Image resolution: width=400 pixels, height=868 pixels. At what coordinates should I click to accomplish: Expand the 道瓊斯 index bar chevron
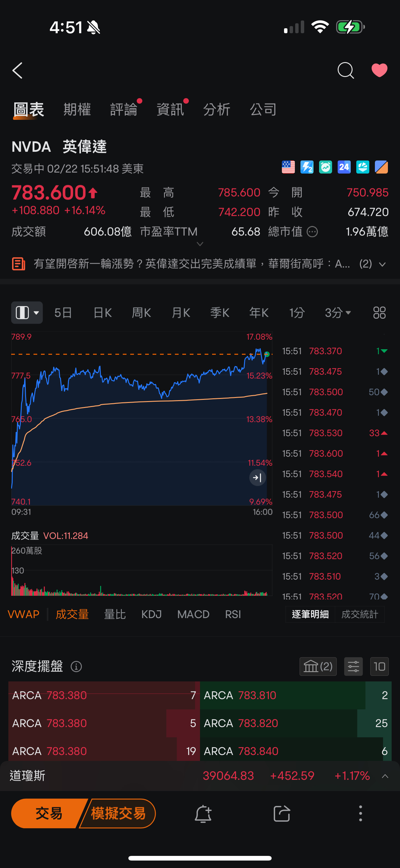385,776
